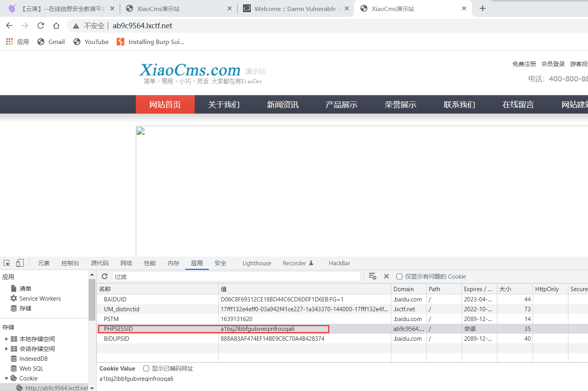Close the first XiaoCms演示站 tab

(230, 9)
